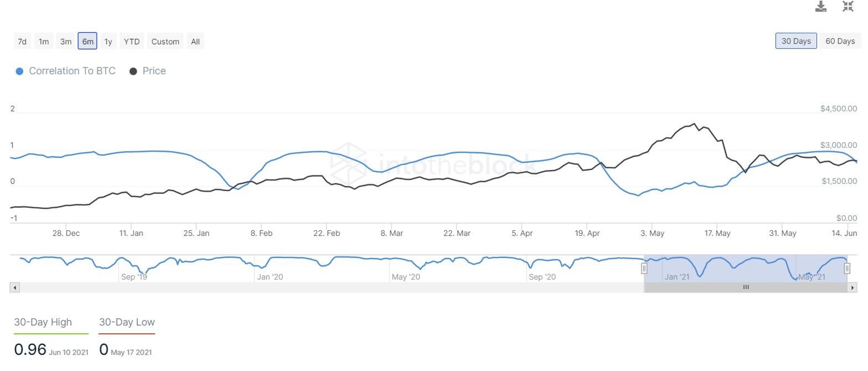Click the right brush handle near May '21

(846, 268)
